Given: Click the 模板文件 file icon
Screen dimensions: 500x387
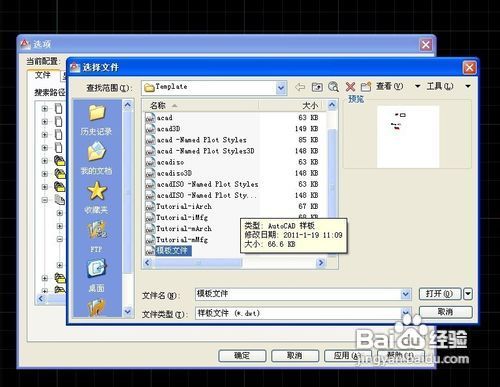Looking at the screenshot, I should click(x=150, y=251).
